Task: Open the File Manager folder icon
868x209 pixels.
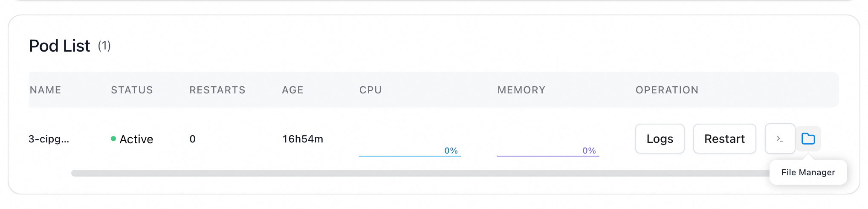Action: coord(808,139)
